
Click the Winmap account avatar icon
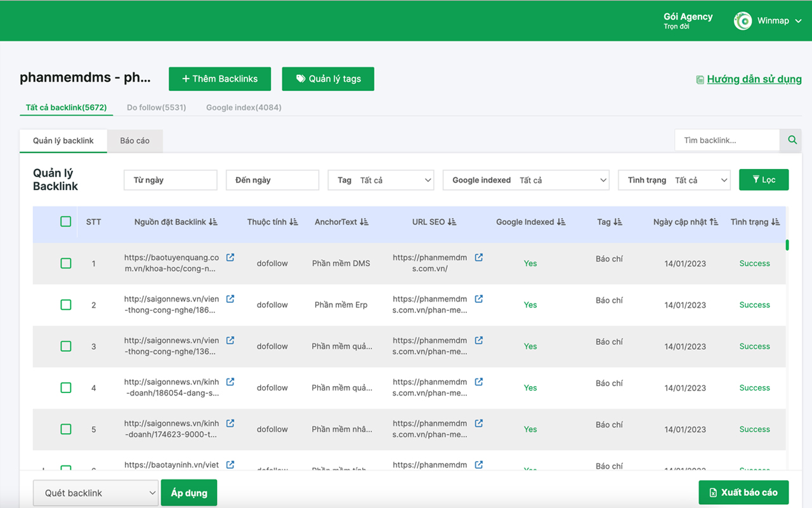coord(743,21)
